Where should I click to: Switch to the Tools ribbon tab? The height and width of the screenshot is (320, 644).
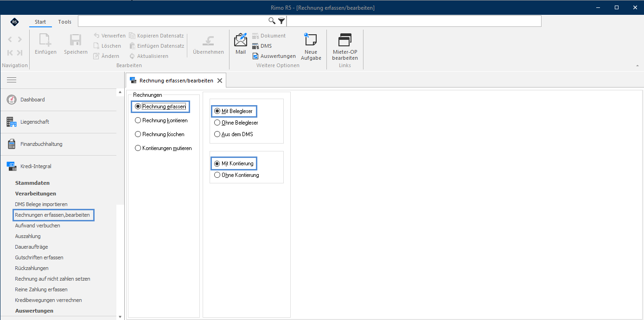click(x=65, y=22)
